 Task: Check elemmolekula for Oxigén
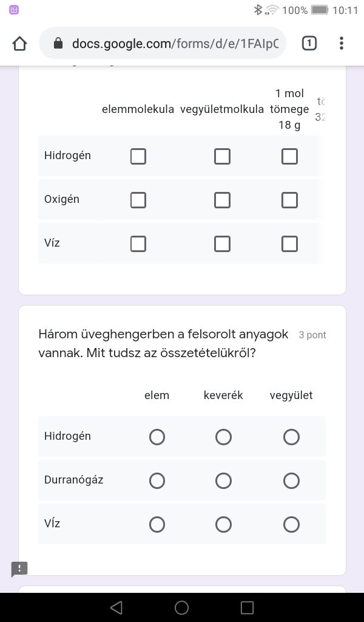138,200
